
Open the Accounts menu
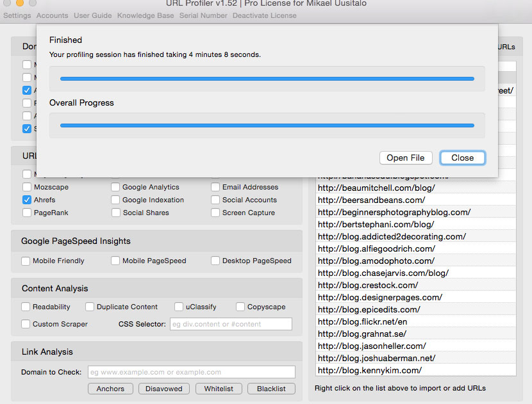[x=53, y=15]
